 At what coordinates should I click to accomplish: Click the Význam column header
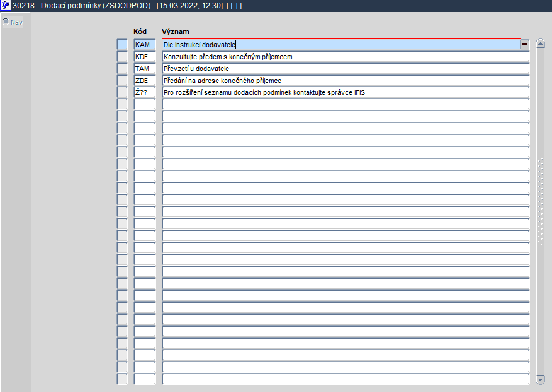[x=176, y=31]
